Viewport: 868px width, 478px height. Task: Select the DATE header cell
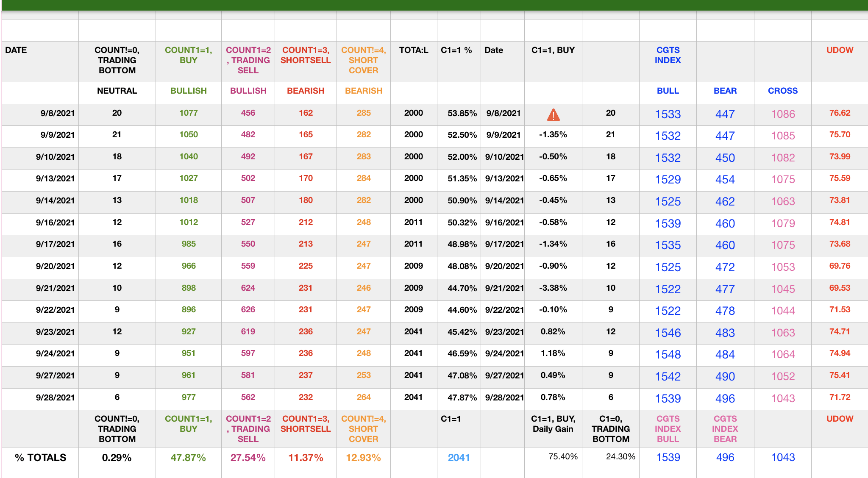click(x=16, y=50)
